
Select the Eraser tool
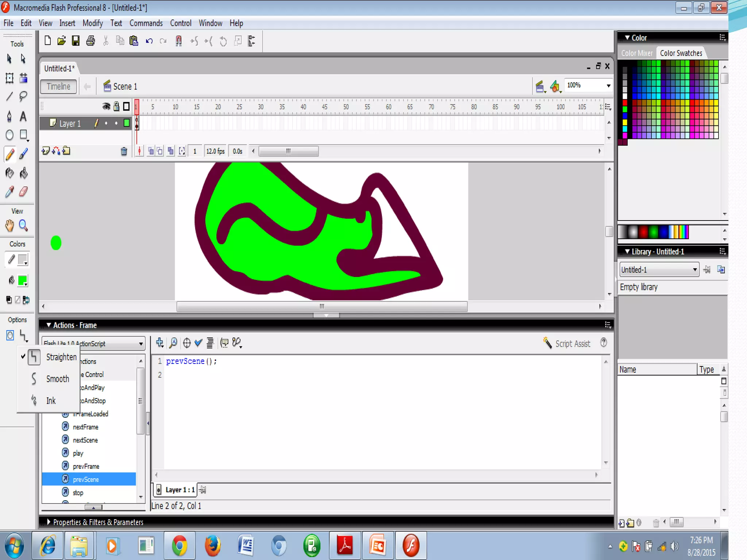(x=23, y=192)
